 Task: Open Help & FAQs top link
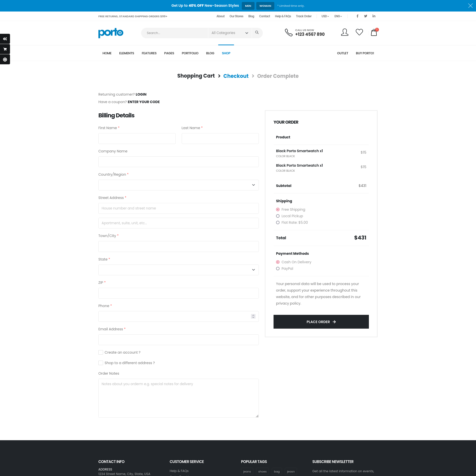point(283,16)
